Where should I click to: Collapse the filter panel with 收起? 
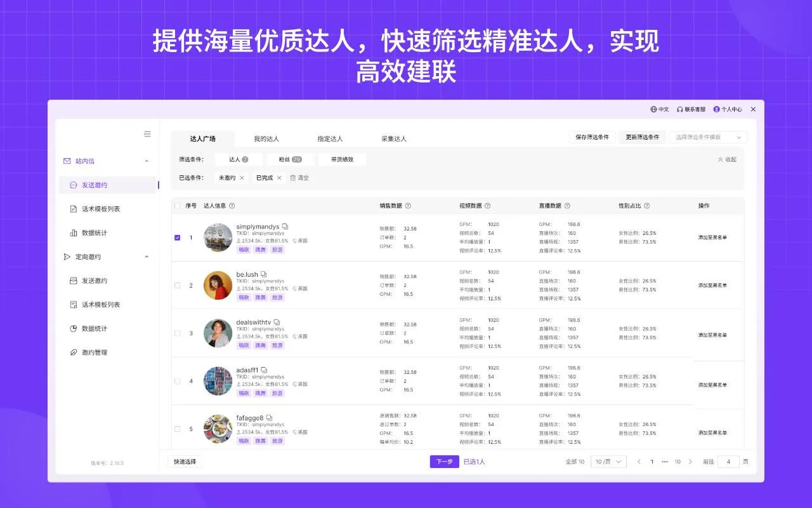pos(727,159)
